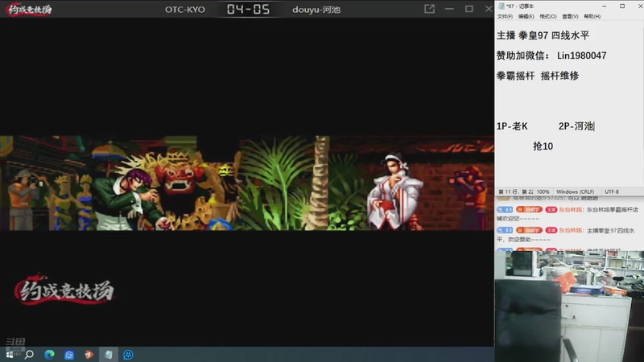
Task: Click 'Windows (CRLF)' in Notepad status bar
Action: click(575, 191)
